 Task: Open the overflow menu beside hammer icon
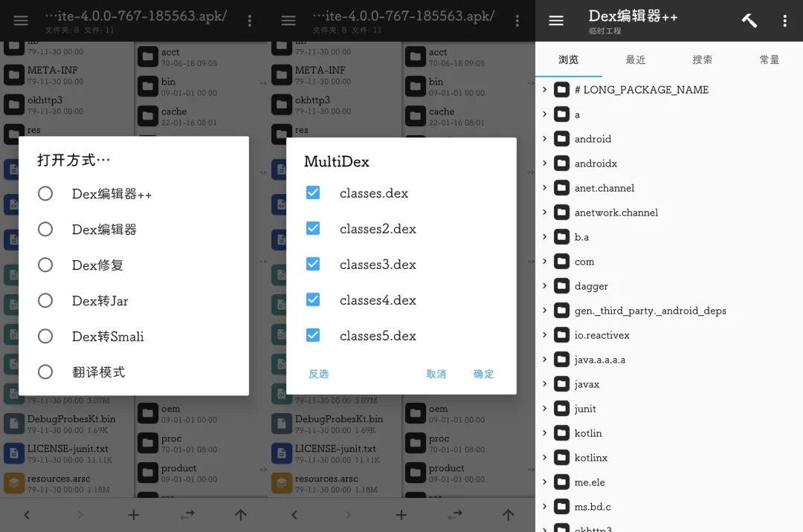(x=784, y=21)
